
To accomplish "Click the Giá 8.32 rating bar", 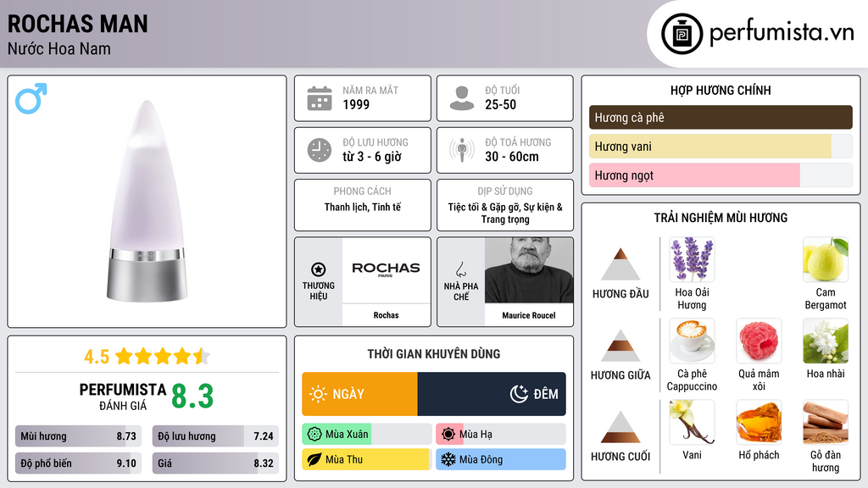I will [x=215, y=463].
